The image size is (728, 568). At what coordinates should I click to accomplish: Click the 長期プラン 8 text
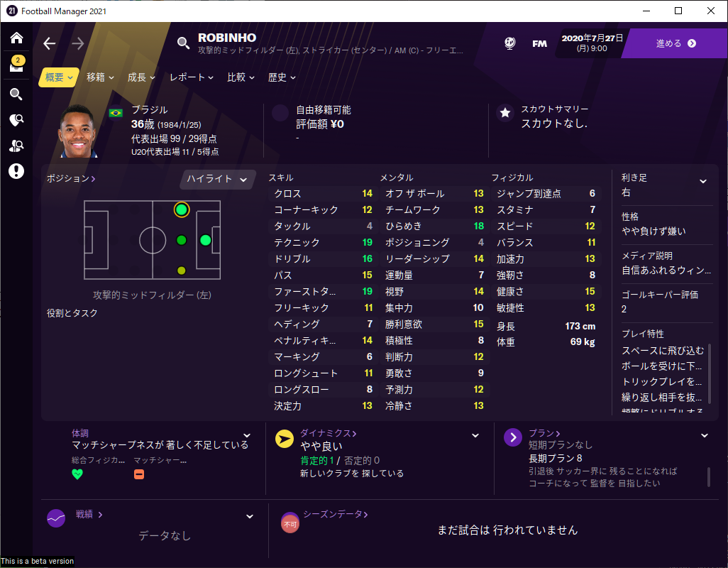click(x=556, y=459)
